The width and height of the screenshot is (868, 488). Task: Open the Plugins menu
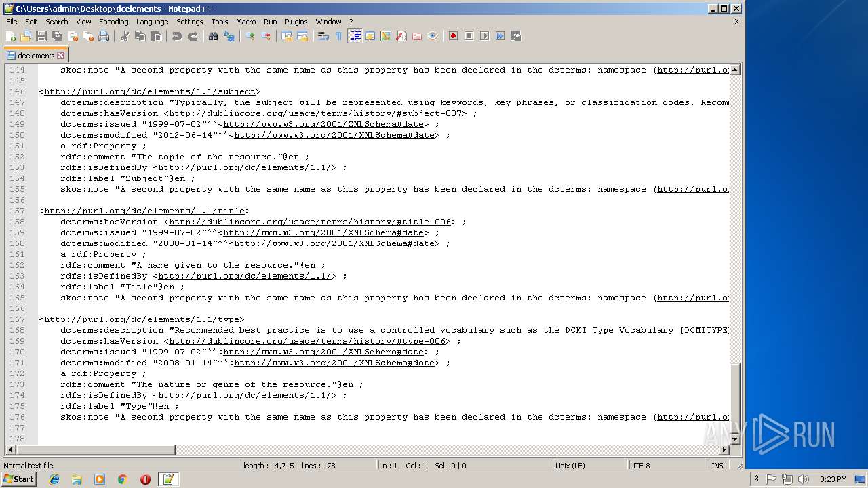(296, 22)
